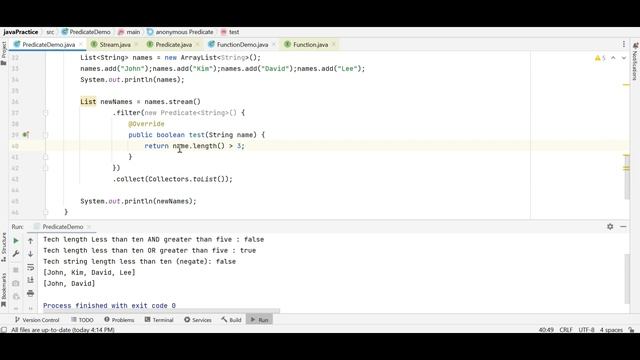Open TODO tool window

click(82, 320)
